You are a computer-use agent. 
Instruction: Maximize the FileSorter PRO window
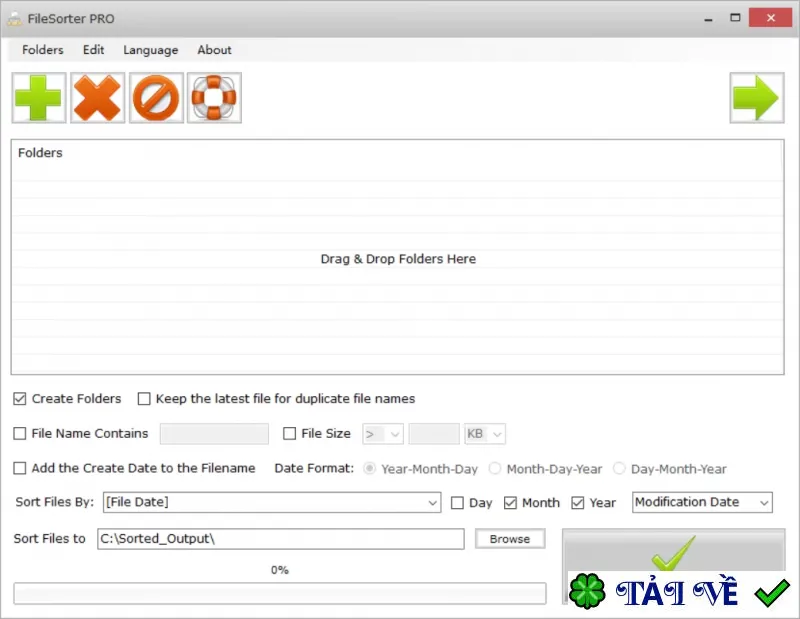pyautogui.click(x=735, y=18)
